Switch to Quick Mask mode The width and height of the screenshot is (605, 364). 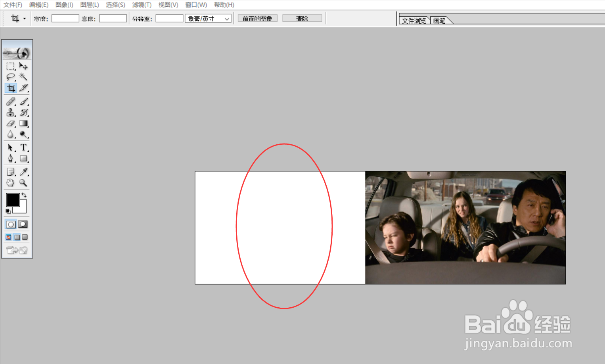tap(23, 224)
